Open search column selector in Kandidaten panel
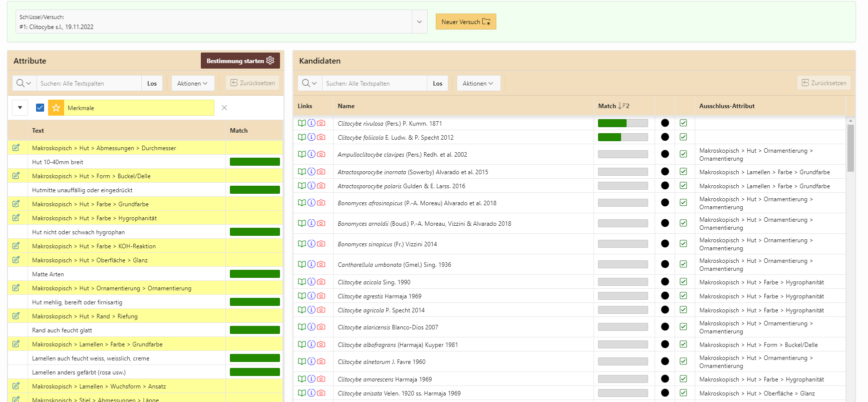Image resolution: width=868 pixels, height=402 pixels. (310, 83)
